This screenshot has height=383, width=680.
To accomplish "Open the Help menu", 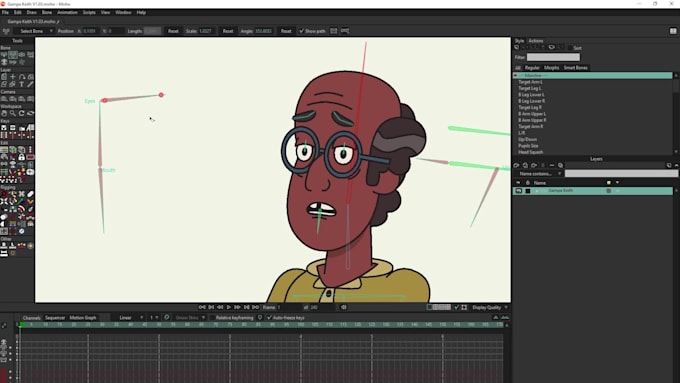I will pyautogui.click(x=141, y=13).
